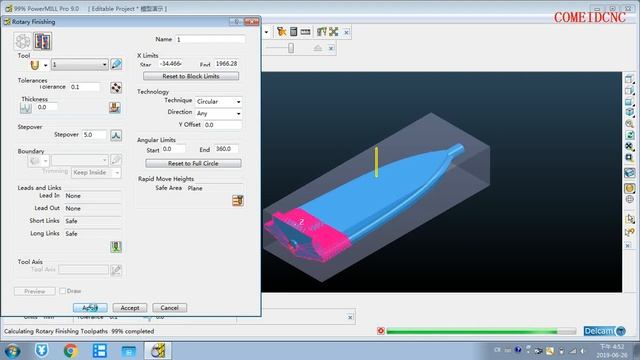Click Reset to Block Limits button
The width and height of the screenshot is (640, 360).
[191, 76]
